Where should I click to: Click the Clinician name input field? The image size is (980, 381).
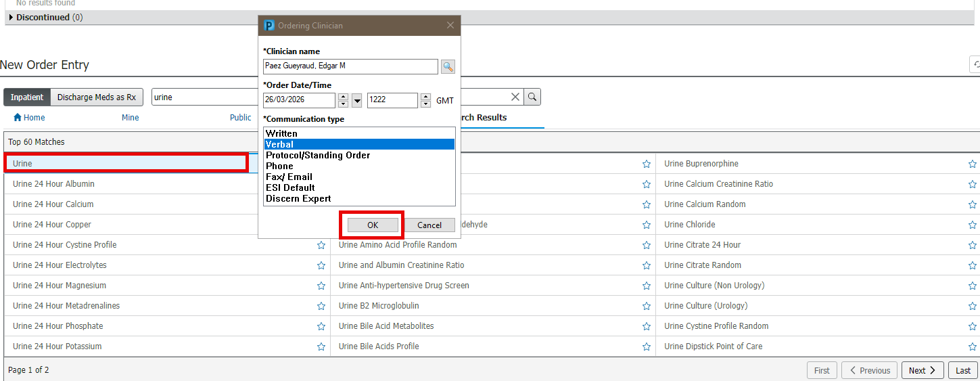click(350, 66)
